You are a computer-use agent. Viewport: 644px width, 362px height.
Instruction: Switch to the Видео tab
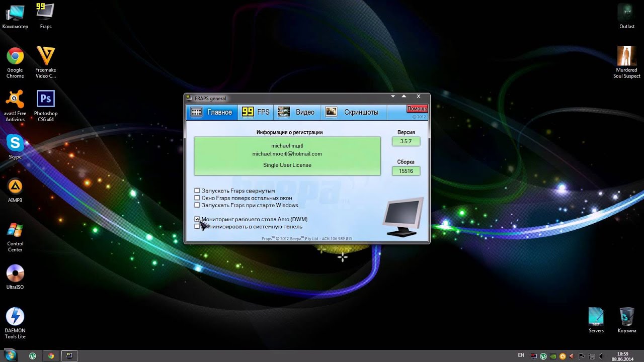point(296,112)
